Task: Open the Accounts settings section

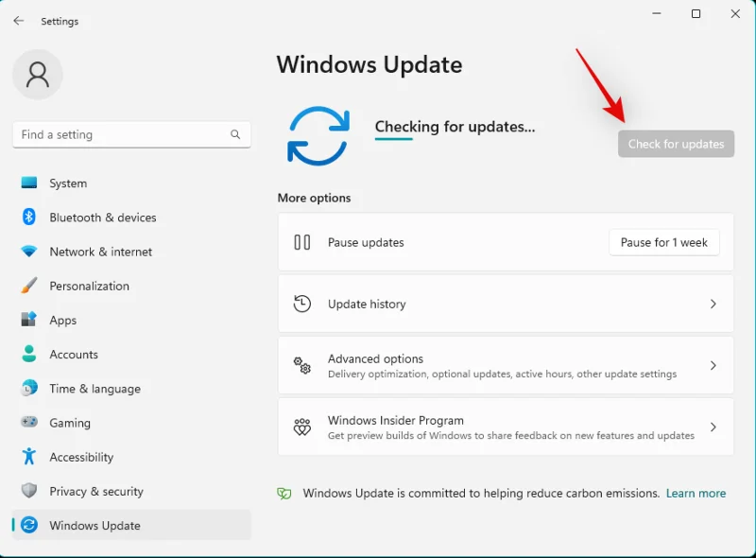Action: click(x=75, y=354)
